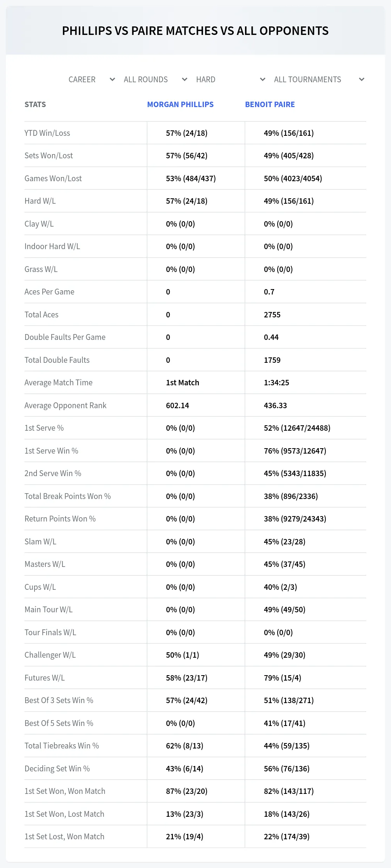Screen dimensions: 391x868
Task: Click Paire's 79% (15/4) Futures value
Action: point(283,678)
